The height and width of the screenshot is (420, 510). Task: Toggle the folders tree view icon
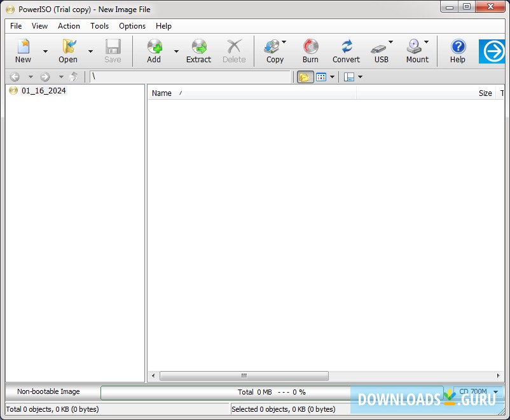(305, 77)
